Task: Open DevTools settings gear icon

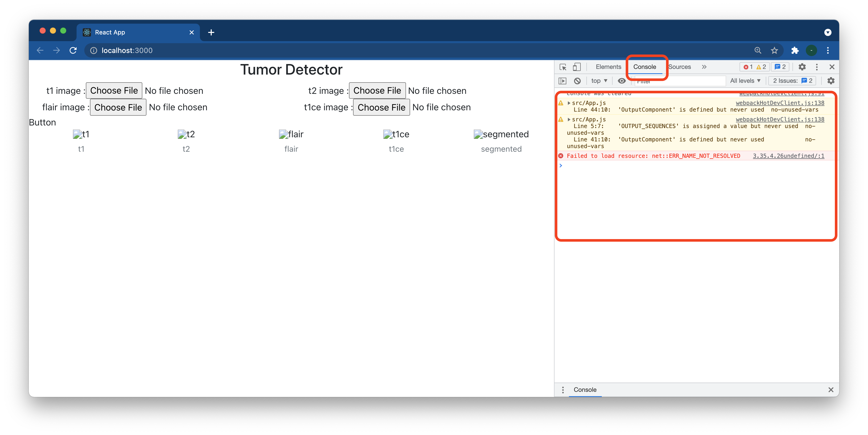Action: 802,67
